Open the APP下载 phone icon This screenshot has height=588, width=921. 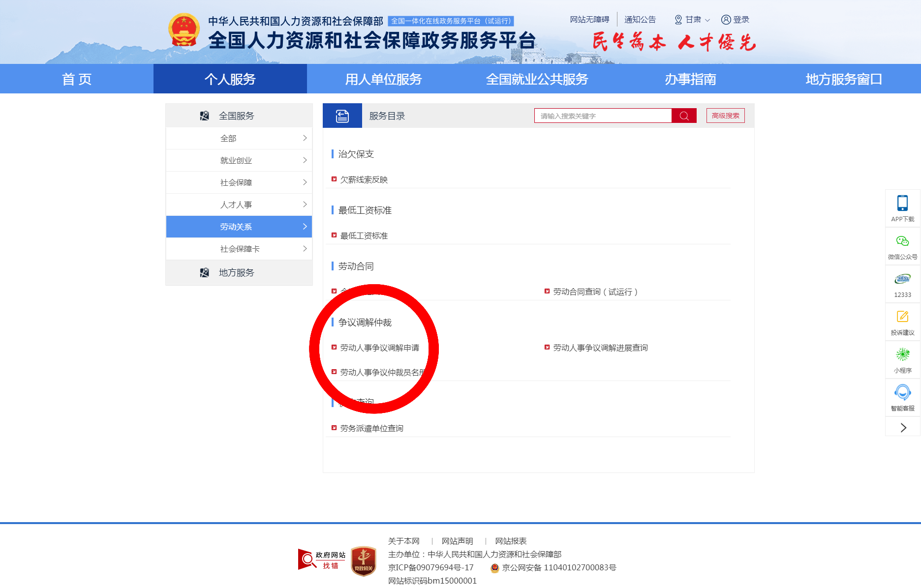[902, 204]
